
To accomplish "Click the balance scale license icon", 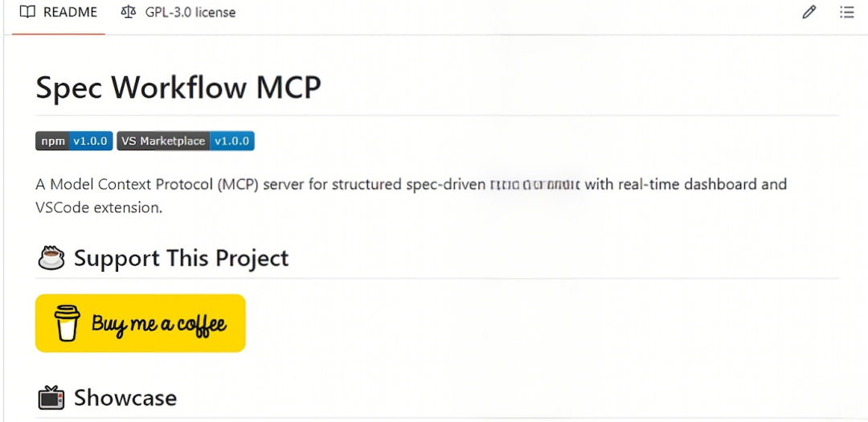I will tap(128, 12).
